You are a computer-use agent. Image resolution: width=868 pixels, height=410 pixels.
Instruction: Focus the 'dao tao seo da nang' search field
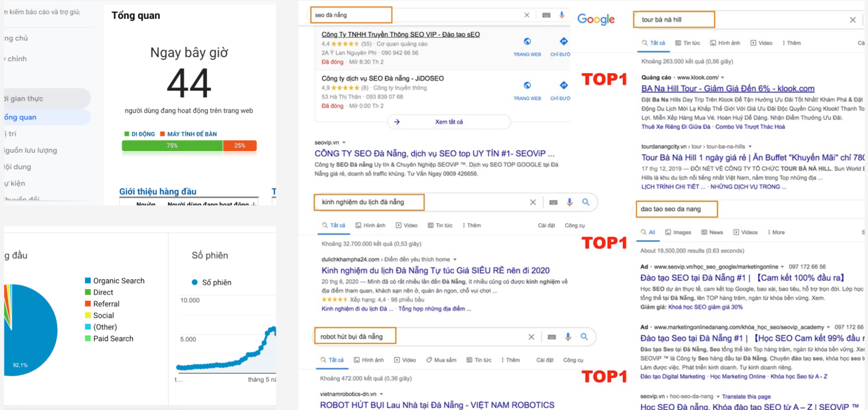[x=676, y=209]
